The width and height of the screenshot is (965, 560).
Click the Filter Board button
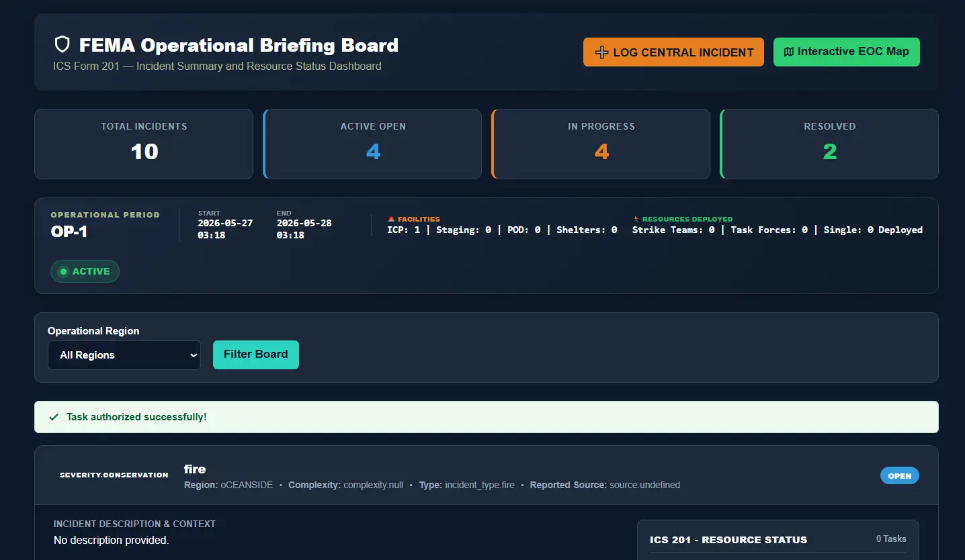click(x=255, y=355)
